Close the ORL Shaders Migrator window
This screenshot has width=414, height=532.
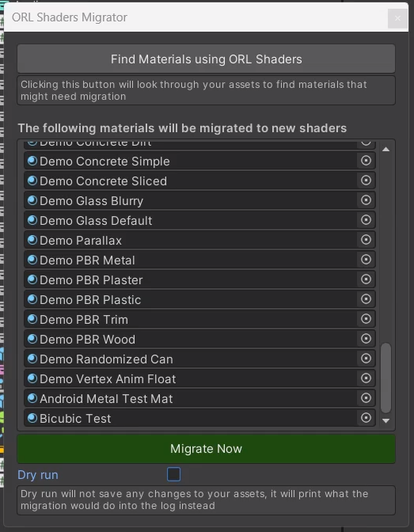(x=397, y=18)
